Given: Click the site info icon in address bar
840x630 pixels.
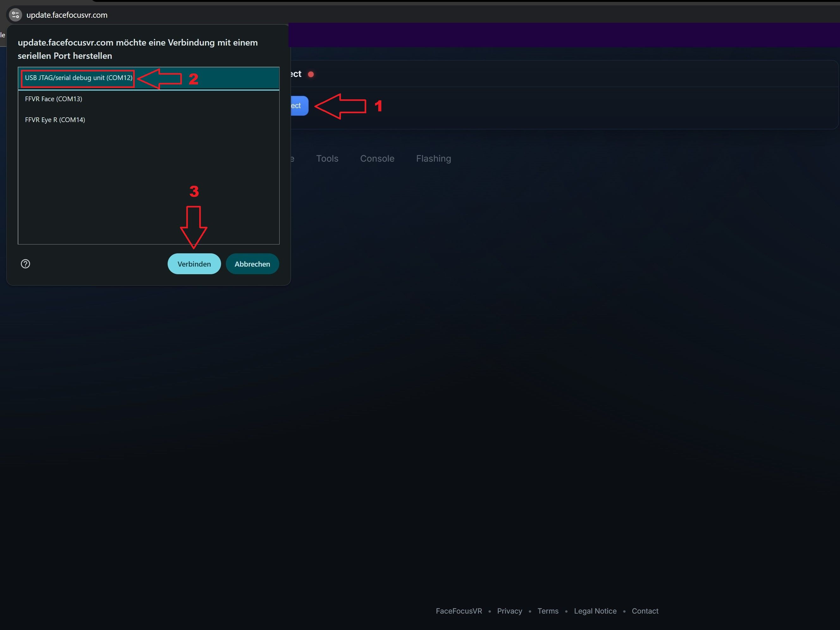Looking at the screenshot, I should (15, 15).
